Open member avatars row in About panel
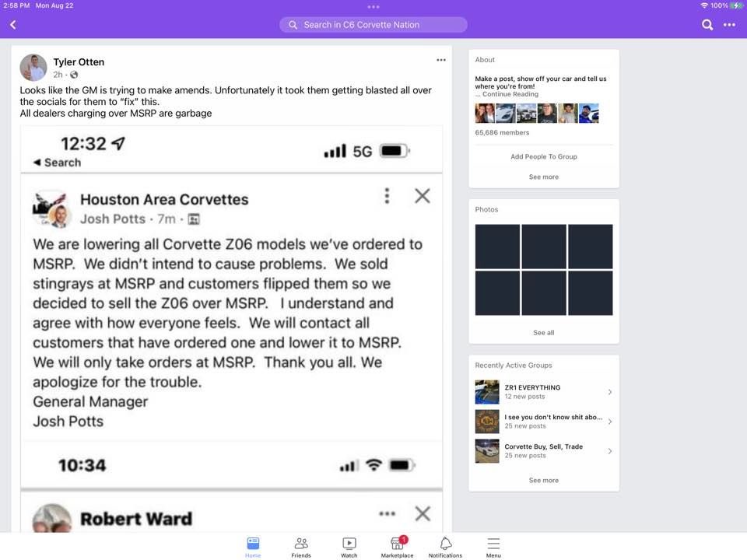Image resolution: width=747 pixels, height=560 pixels. pyautogui.click(x=537, y=114)
